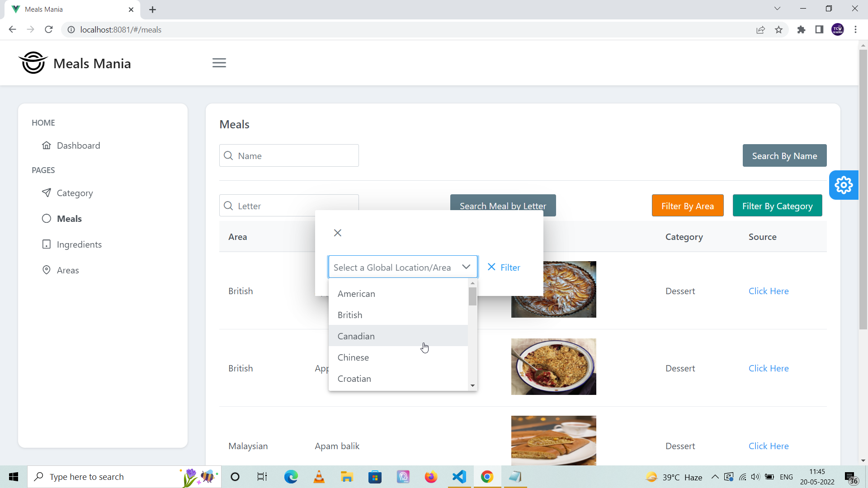Image resolution: width=868 pixels, height=488 pixels.
Task: Click the dropdown list scrollbar thumb
Action: tap(472, 296)
